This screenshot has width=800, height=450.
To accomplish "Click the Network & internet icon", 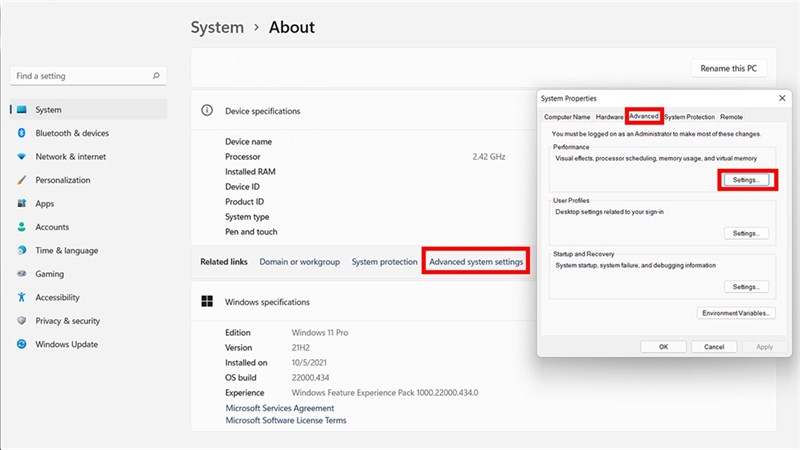I will click(x=21, y=157).
